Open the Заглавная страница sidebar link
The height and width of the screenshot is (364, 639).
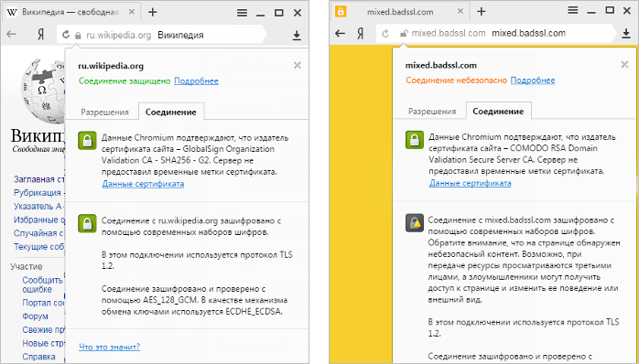(x=39, y=179)
